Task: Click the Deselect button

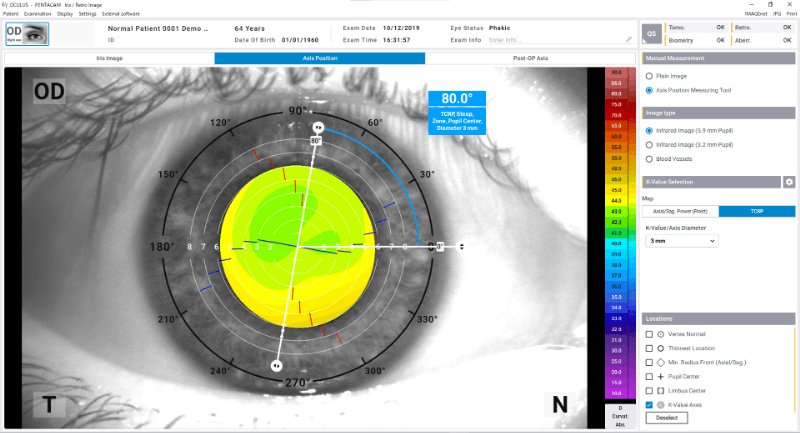Action: click(666, 418)
